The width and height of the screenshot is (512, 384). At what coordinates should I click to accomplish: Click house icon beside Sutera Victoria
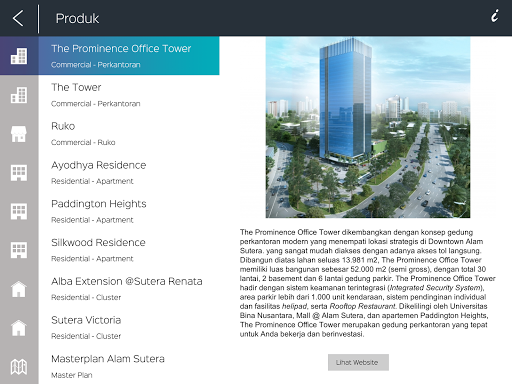click(19, 328)
